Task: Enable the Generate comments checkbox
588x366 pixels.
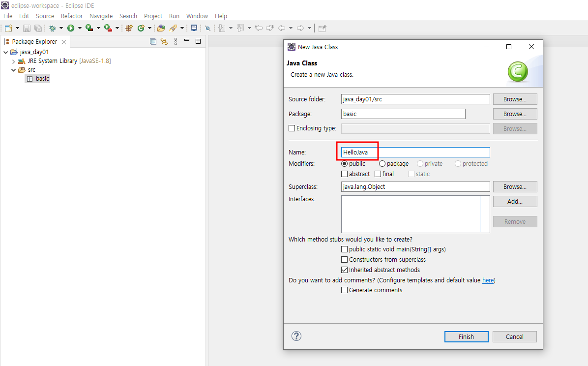Action: coord(344,290)
